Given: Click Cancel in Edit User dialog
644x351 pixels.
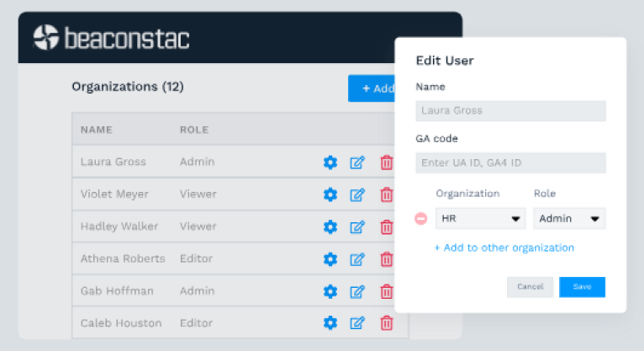Looking at the screenshot, I should (530, 287).
